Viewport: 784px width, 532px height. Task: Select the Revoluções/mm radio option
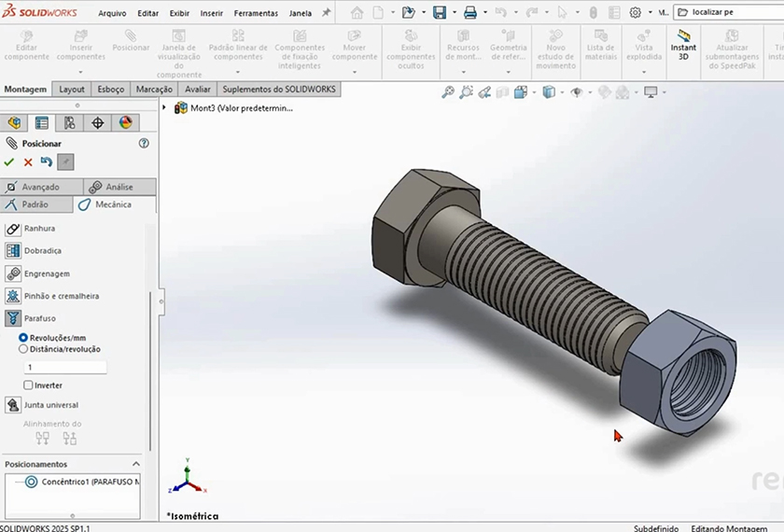coord(23,338)
